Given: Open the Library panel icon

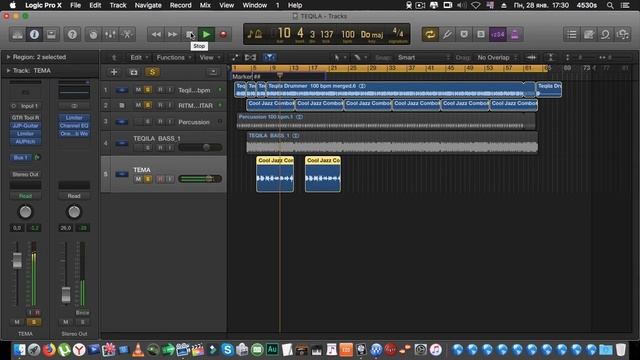Looking at the screenshot, I should point(18,35).
